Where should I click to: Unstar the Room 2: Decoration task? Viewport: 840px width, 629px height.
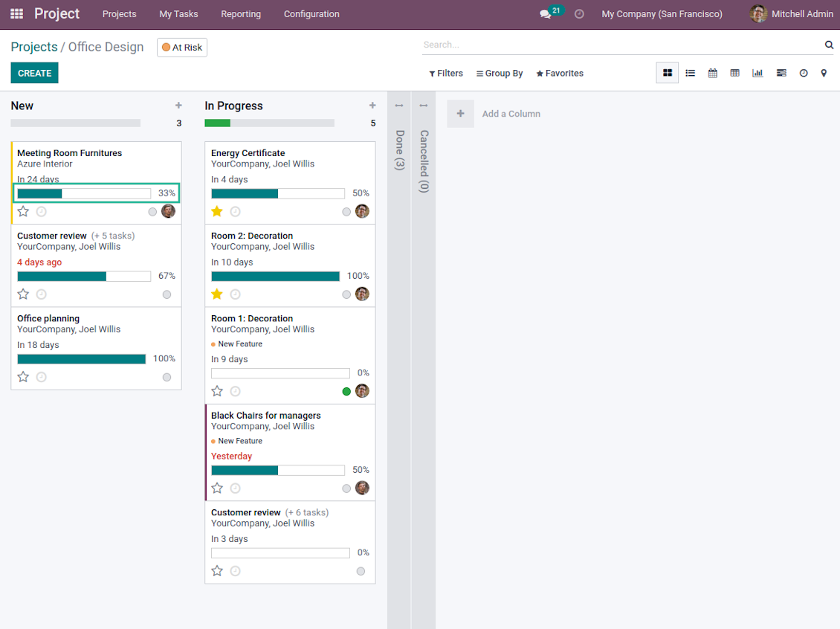coord(217,294)
